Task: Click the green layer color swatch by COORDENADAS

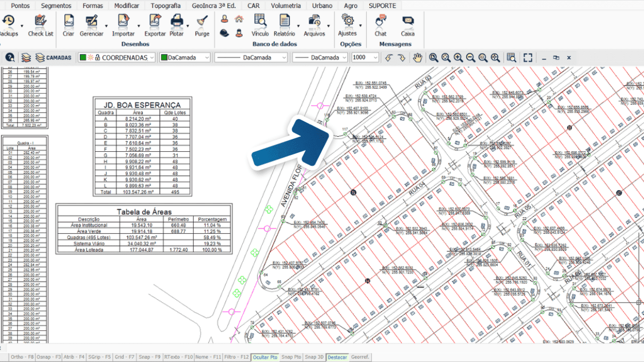Action: (x=83, y=57)
